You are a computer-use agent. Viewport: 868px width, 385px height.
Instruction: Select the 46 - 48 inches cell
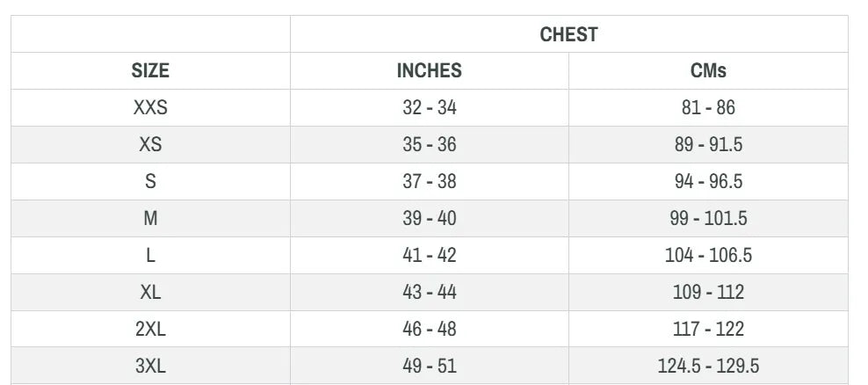pyautogui.click(x=429, y=329)
